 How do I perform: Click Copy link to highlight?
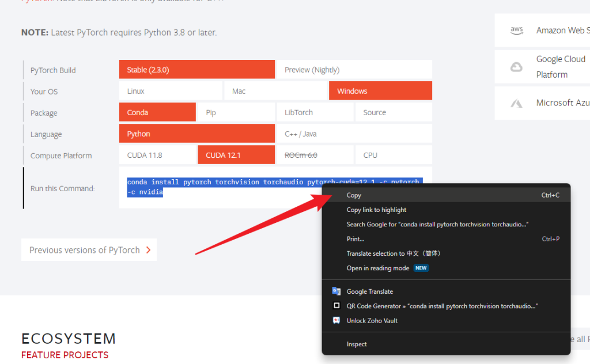(x=376, y=210)
